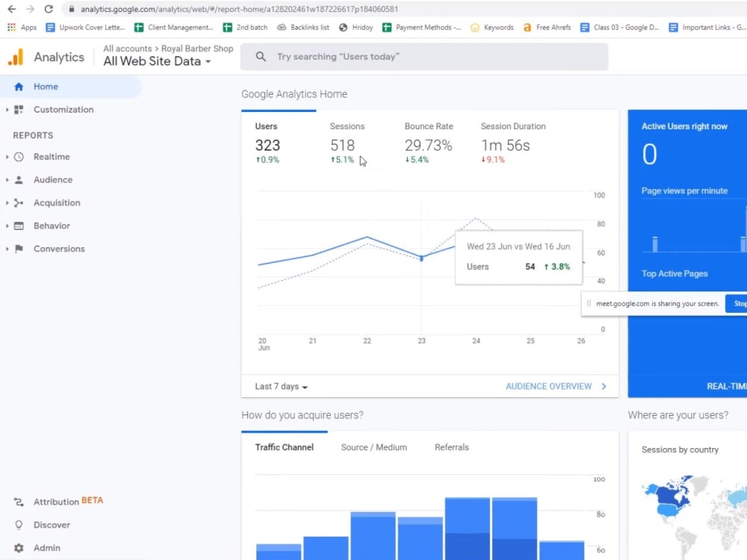Image resolution: width=747 pixels, height=560 pixels.
Task: Click the browser forward arrow
Action: click(30, 9)
